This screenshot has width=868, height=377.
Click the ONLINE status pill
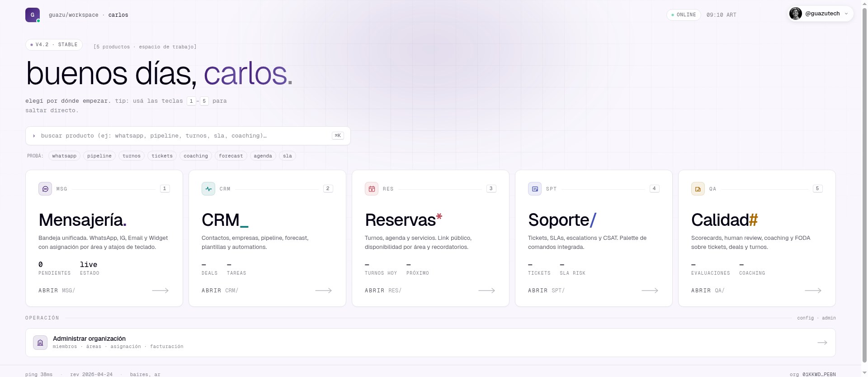point(684,15)
